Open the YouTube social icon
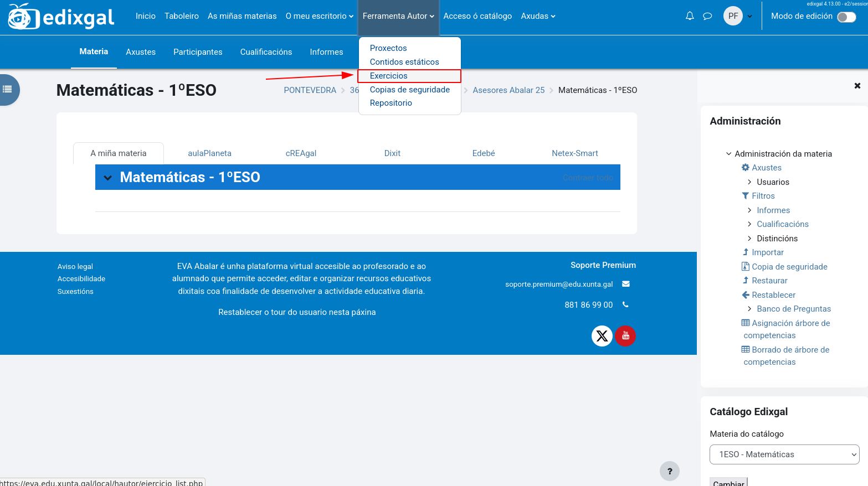 (x=625, y=336)
